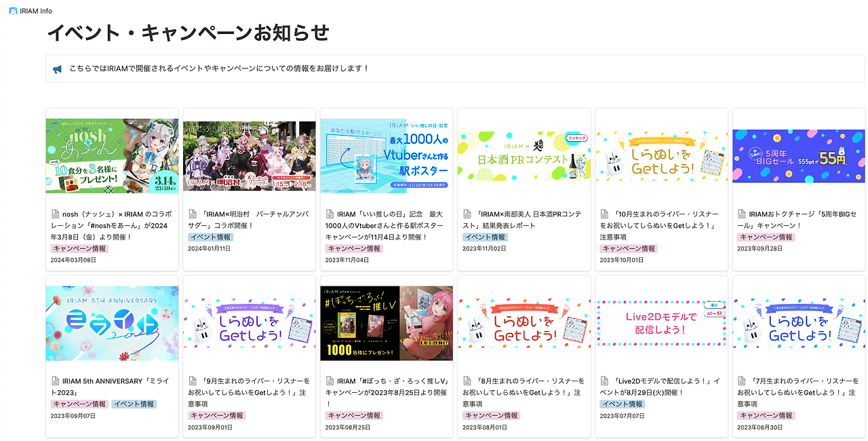Click the date 2023年11月04日
Image resolution: width=868 pixels, height=441 pixels.
(348, 260)
